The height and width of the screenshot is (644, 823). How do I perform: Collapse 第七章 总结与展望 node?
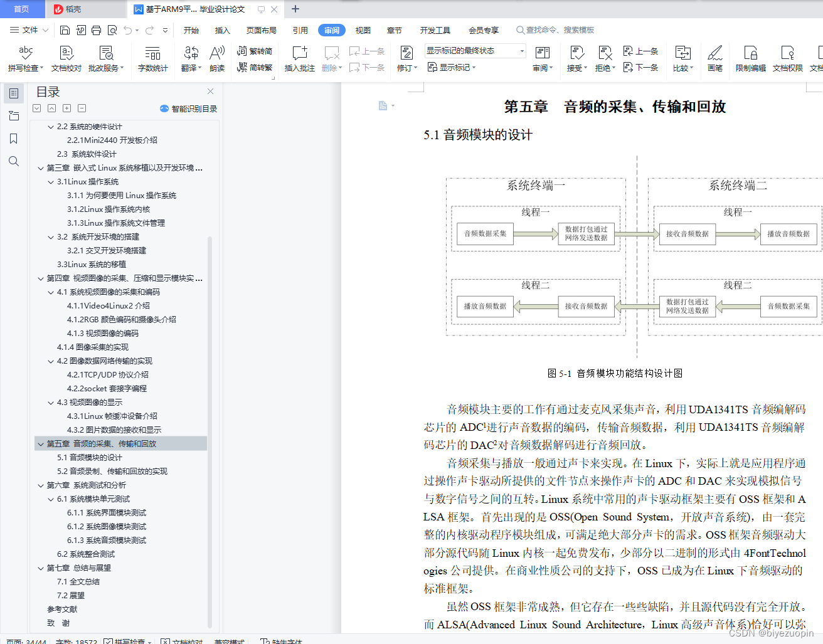click(x=41, y=568)
